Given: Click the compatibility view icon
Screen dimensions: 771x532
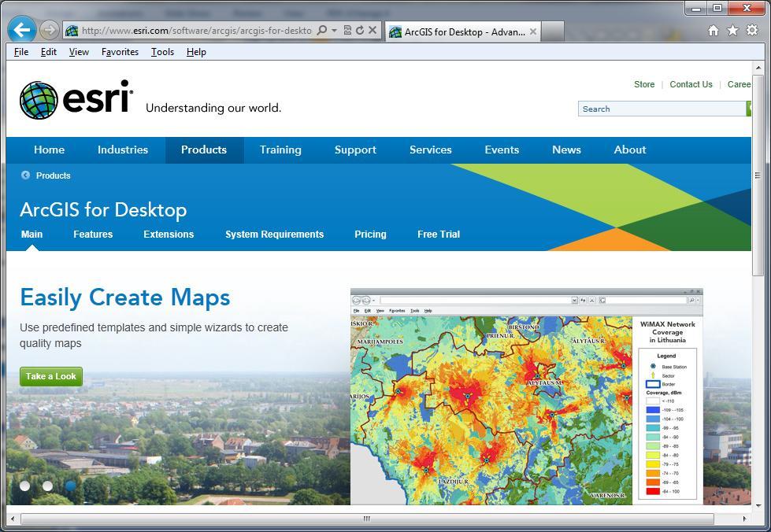Looking at the screenshot, I should click(347, 31).
